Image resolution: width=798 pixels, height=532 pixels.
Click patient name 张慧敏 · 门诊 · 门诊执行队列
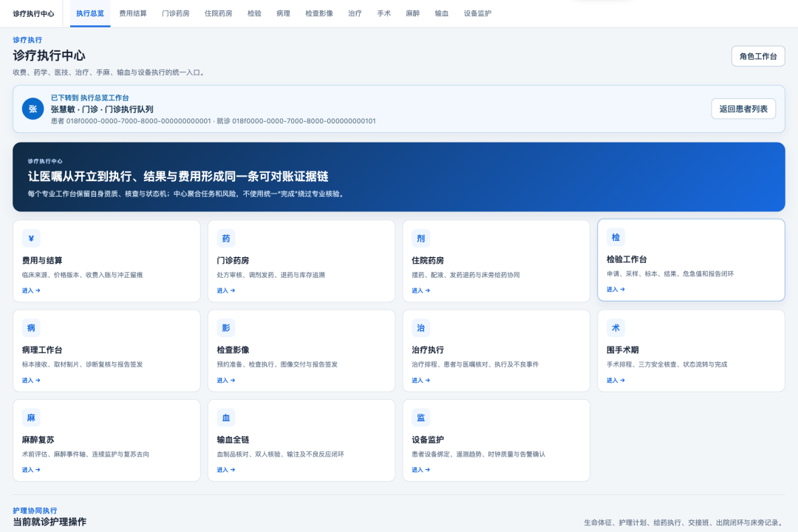point(102,109)
